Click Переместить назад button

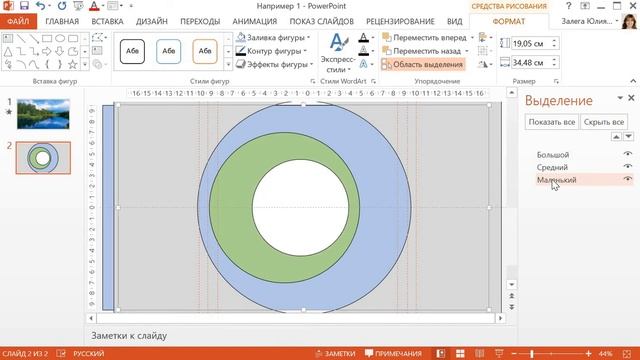point(422,51)
